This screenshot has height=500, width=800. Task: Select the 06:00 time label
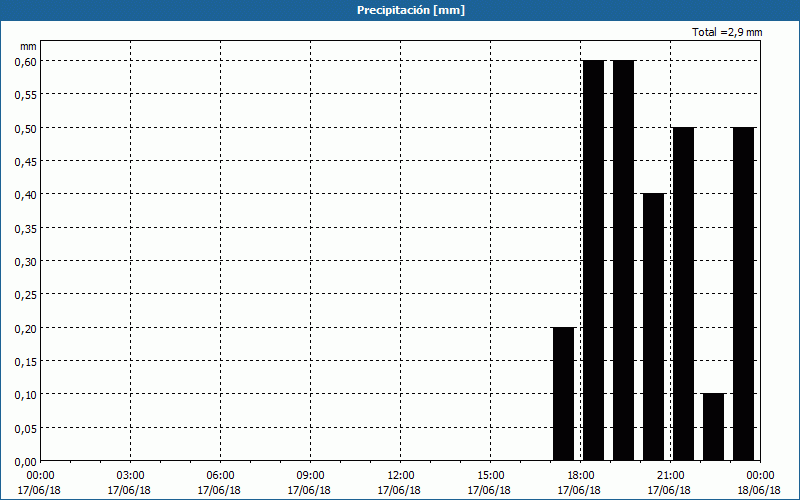pyautogui.click(x=220, y=476)
